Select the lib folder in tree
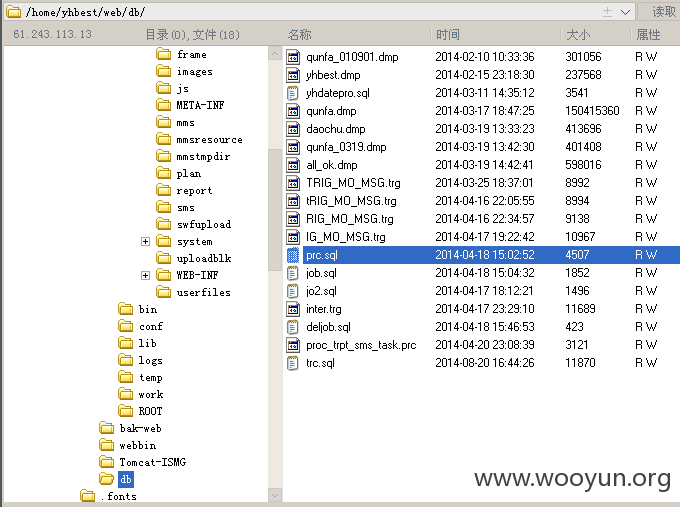Viewport: 680px width, 507px height. (x=147, y=343)
